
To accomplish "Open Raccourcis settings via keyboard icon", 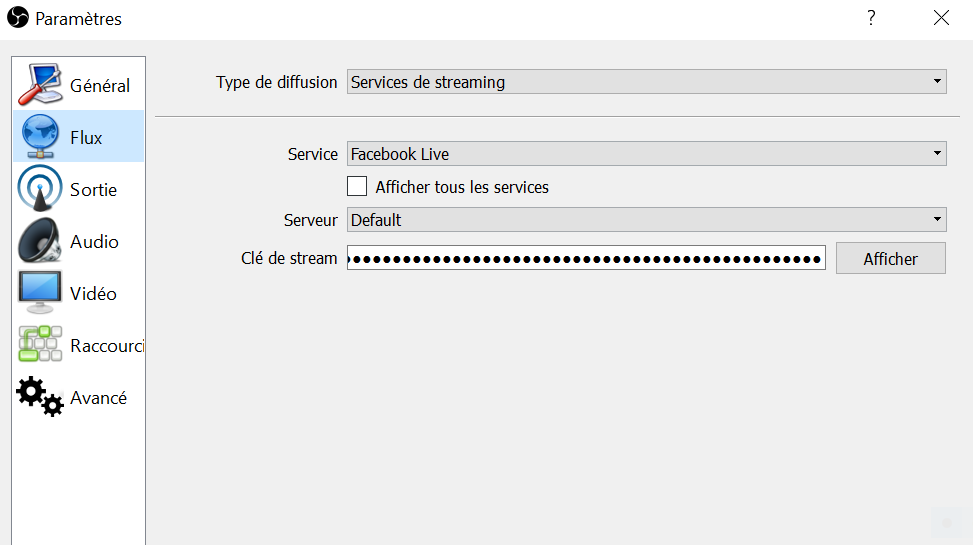I will tap(40, 345).
